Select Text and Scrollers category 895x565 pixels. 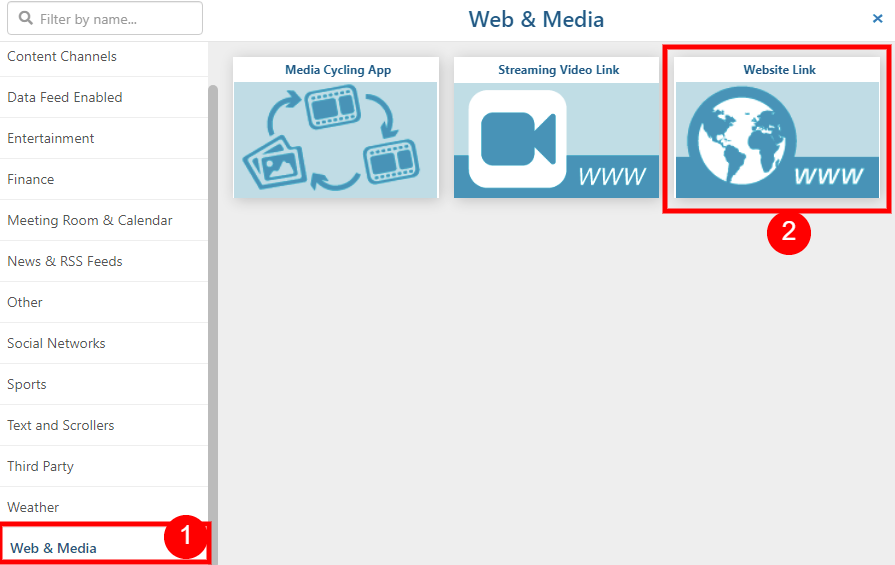104,426
